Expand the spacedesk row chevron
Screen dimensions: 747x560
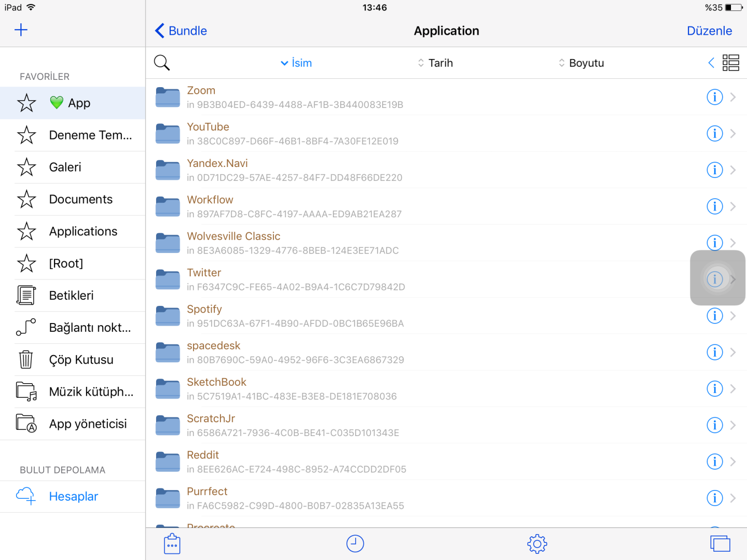(x=733, y=352)
